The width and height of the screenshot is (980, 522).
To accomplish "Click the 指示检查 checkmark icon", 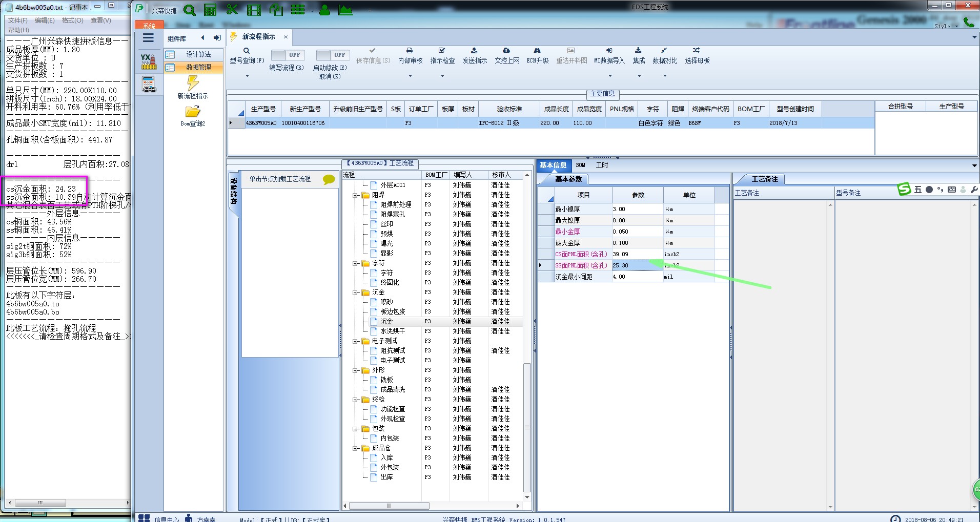I will (x=442, y=51).
